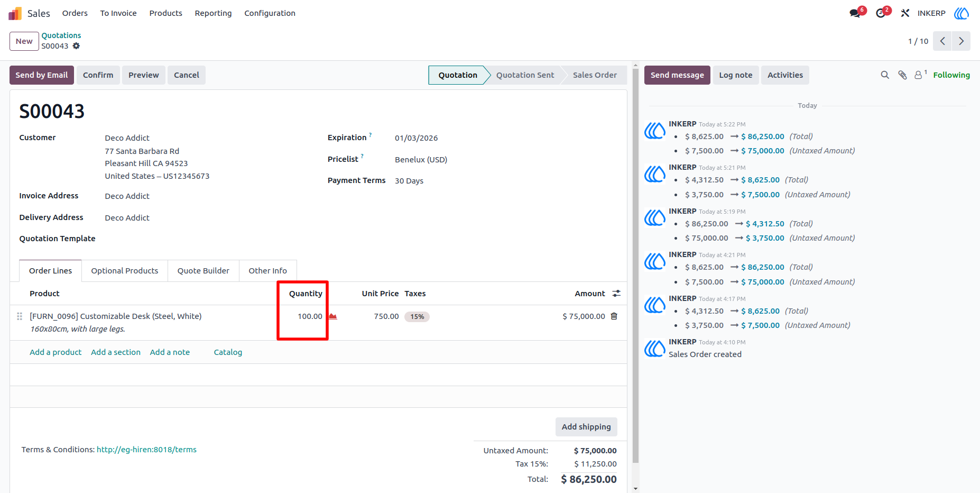
Task: Go to previous record arrow
Action: (942, 41)
